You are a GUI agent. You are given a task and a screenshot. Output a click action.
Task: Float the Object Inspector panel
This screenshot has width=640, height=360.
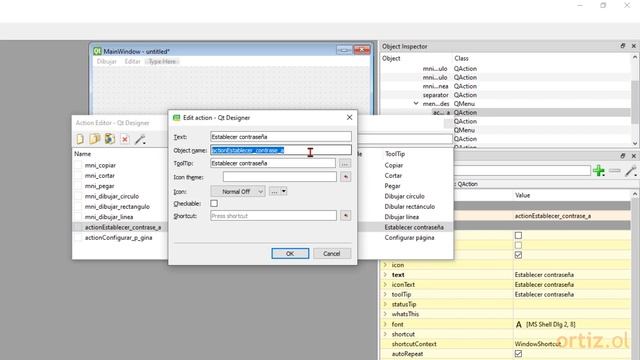[x=623, y=46]
